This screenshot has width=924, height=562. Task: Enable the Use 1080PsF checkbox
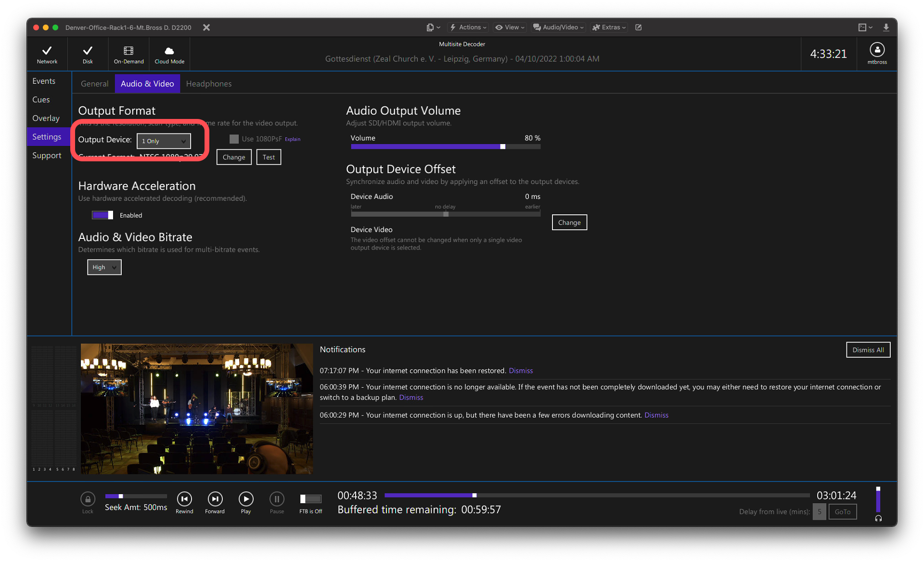click(x=234, y=139)
